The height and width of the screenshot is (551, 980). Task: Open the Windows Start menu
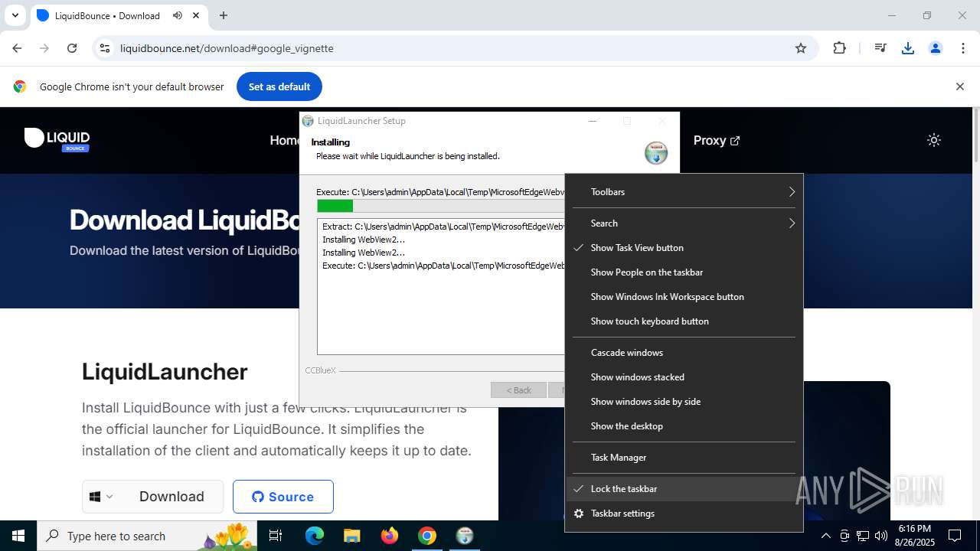click(18, 536)
